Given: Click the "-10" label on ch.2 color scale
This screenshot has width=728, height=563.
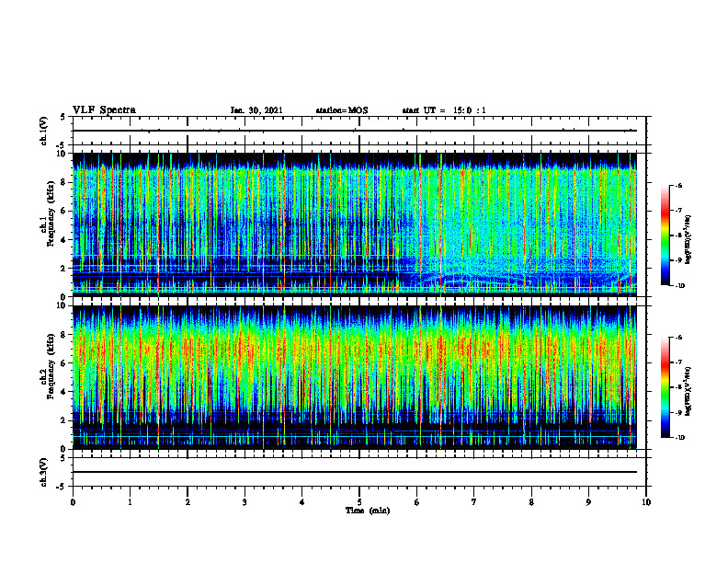Looking at the screenshot, I should pos(680,438).
